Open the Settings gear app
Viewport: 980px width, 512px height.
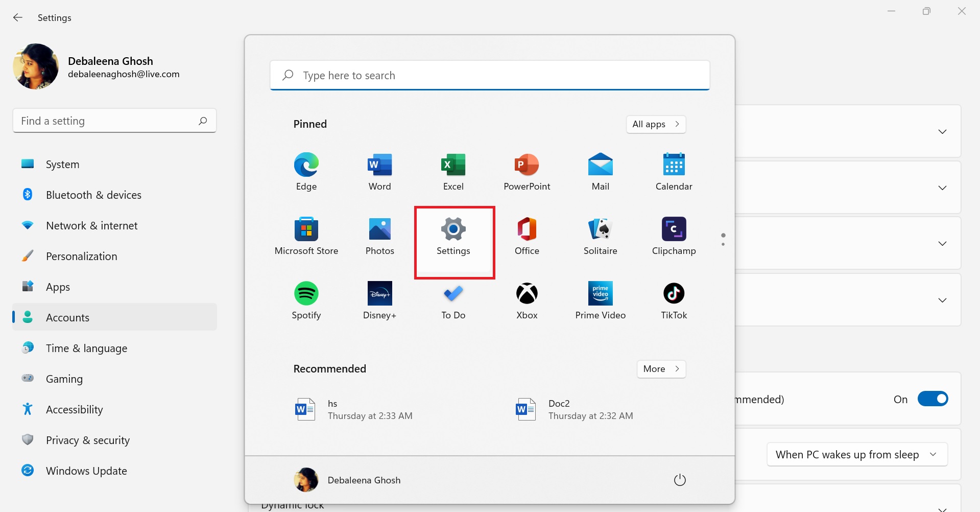[453, 236]
